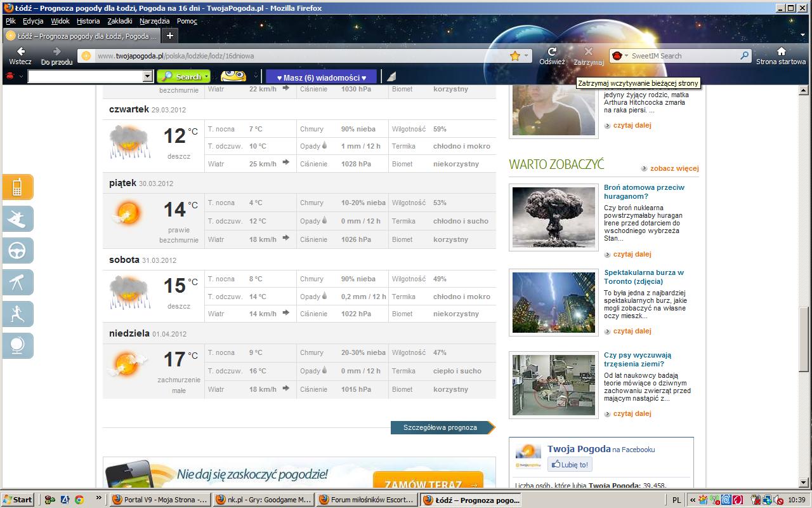
Task: Open the 'zobacz więcej' link
Action: [674, 168]
